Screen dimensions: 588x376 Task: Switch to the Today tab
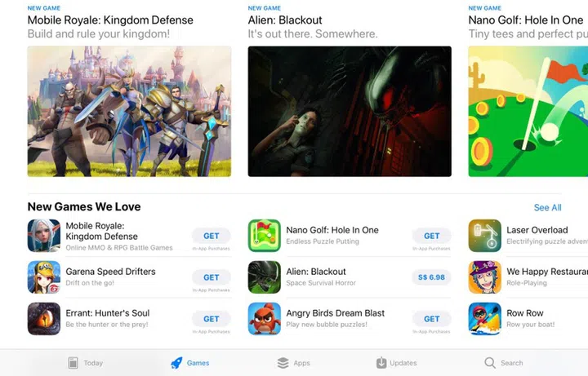pos(85,363)
